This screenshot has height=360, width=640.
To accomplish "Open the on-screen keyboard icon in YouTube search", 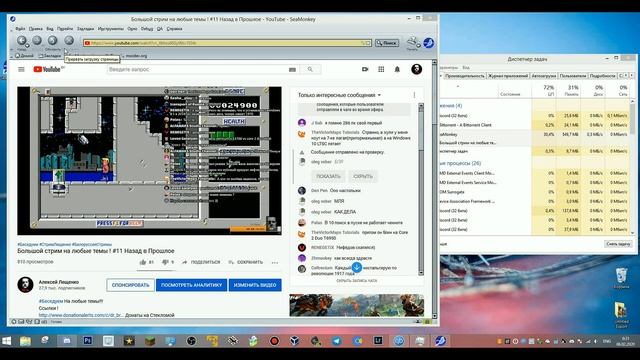I will pyautogui.click(x=292, y=70).
